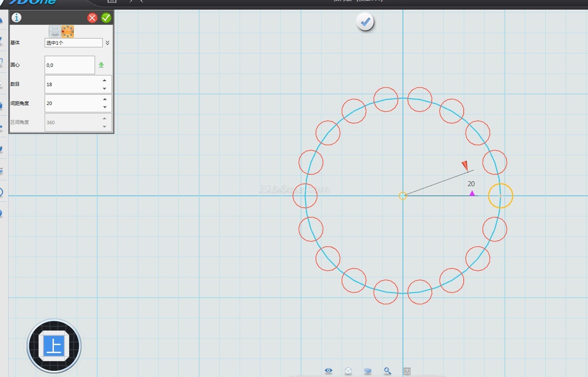Decrease 间距角度 with down arrow
This screenshot has width=588, height=377.
[x=105, y=107]
